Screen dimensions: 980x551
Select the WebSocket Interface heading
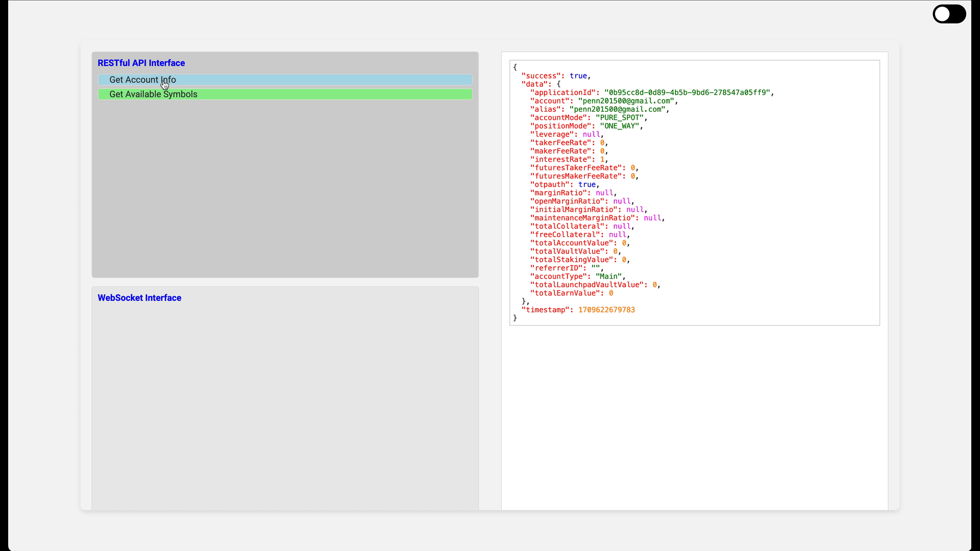139,297
